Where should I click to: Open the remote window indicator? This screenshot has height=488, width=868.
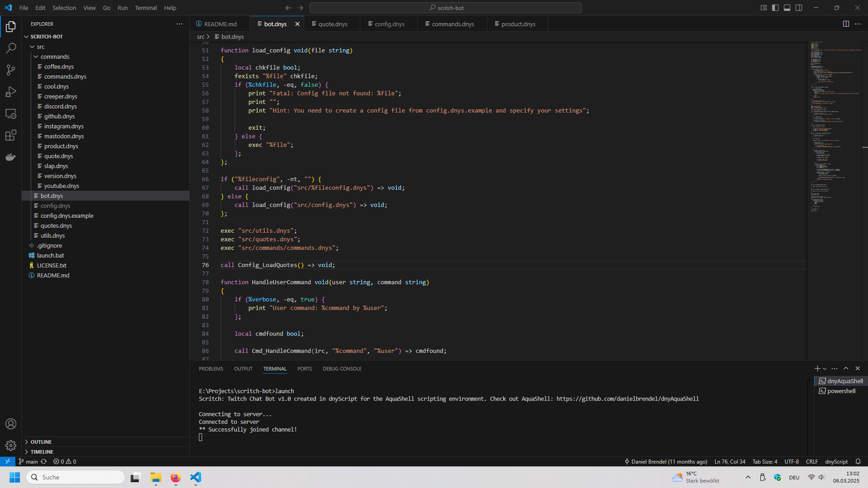(8, 461)
